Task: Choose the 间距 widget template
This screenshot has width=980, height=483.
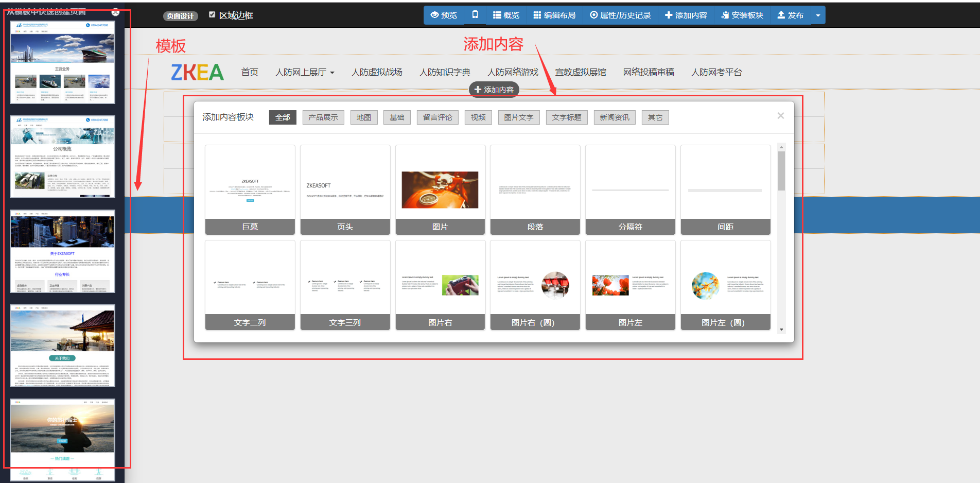Action: coord(726,190)
